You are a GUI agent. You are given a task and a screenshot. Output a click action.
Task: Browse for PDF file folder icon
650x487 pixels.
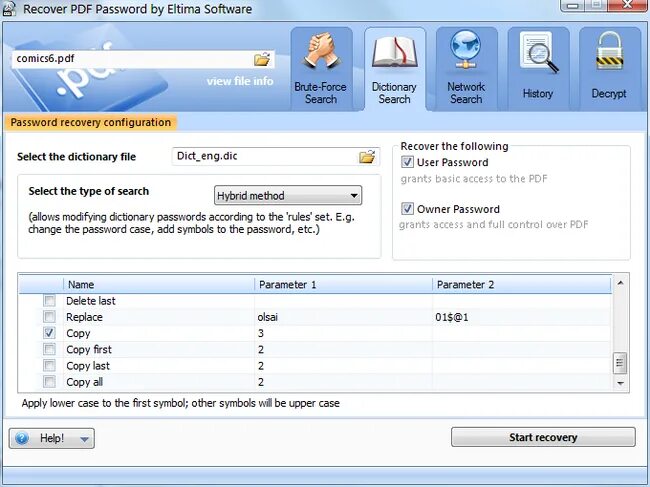point(262,59)
